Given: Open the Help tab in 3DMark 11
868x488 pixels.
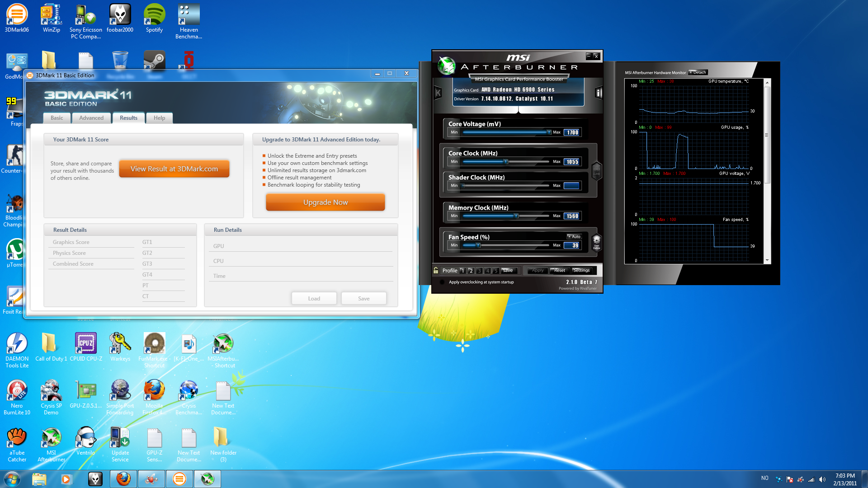Looking at the screenshot, I should tap(159, 118).
